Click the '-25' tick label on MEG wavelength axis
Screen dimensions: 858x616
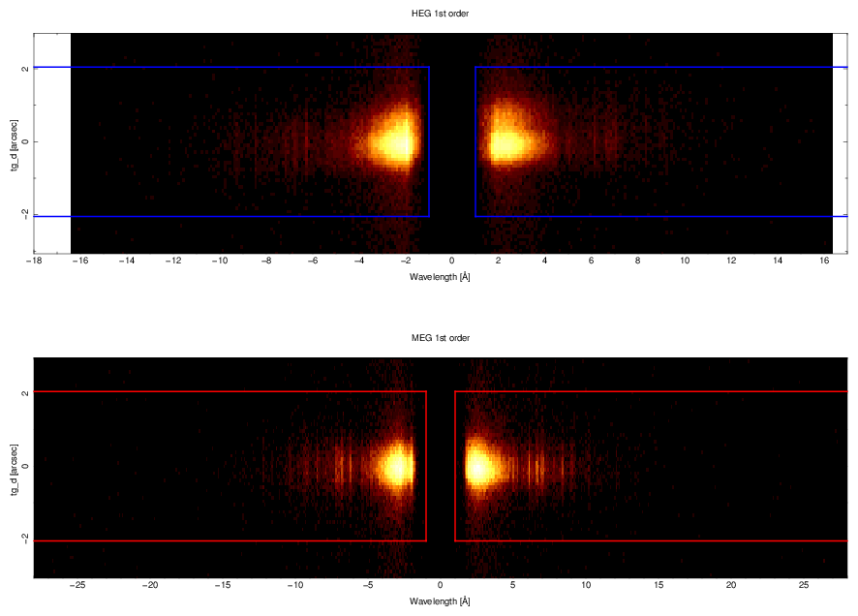[x=77, y=585]
